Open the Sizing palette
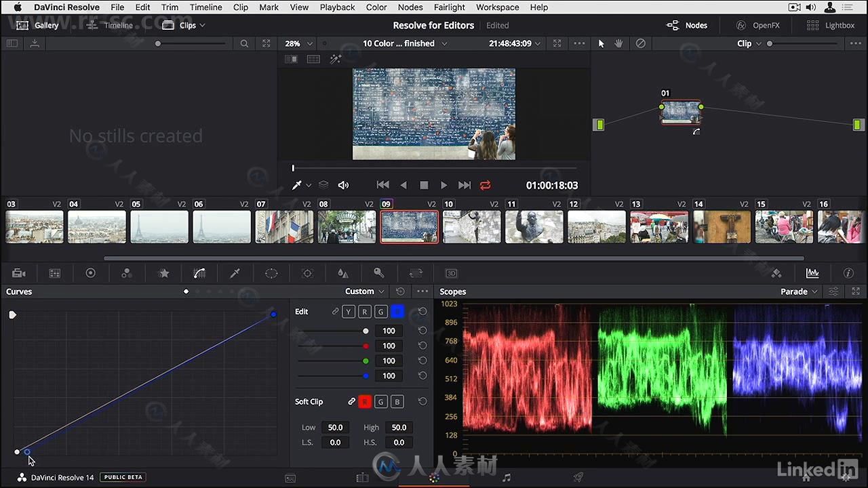Image resolution: width=868 pixels, height=488 pixels. 416,273
